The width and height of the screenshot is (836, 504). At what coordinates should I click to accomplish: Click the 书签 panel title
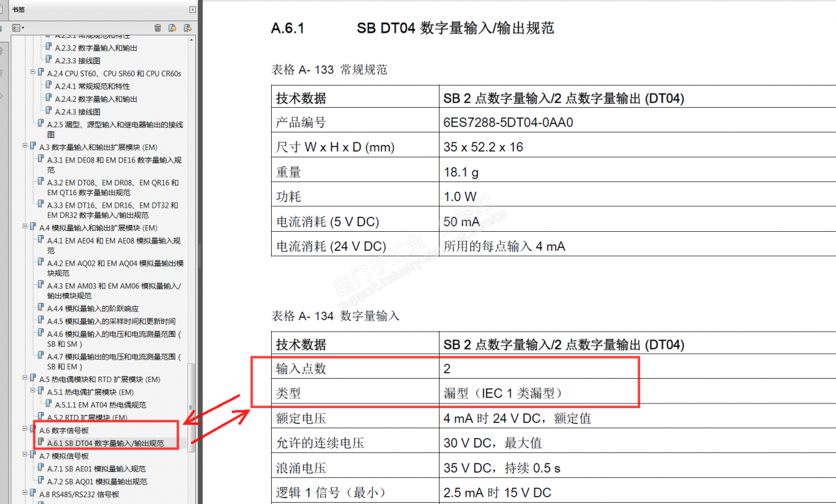pos(18,9)
